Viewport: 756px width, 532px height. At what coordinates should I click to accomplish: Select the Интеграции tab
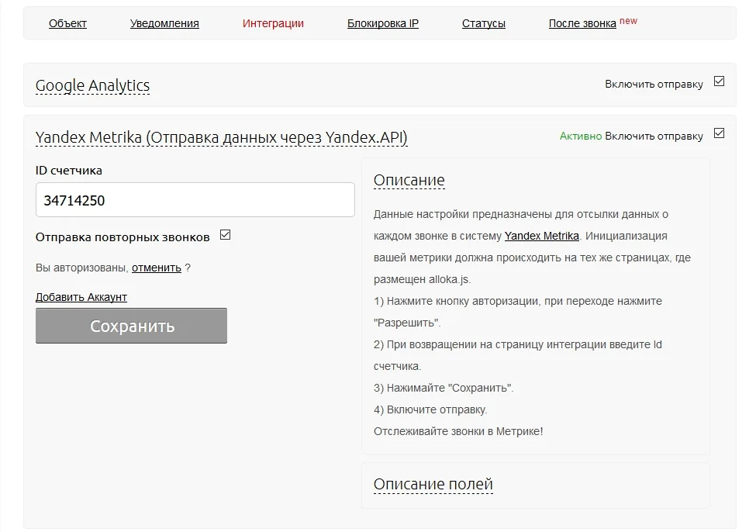pyautogui.click(x=273, y=23)
